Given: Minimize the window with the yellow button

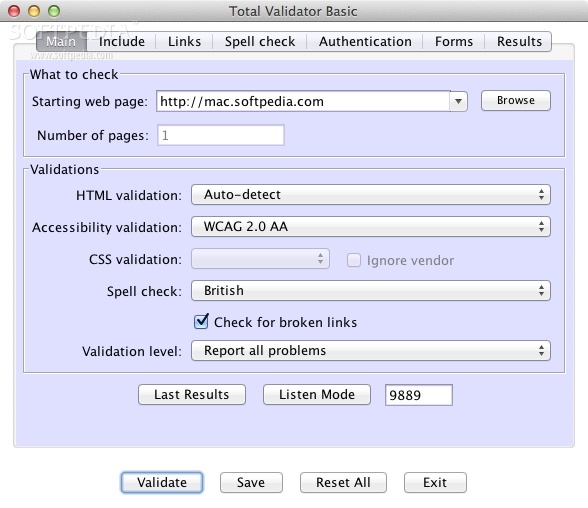Looking at the screenshot, I should (34, 11).
